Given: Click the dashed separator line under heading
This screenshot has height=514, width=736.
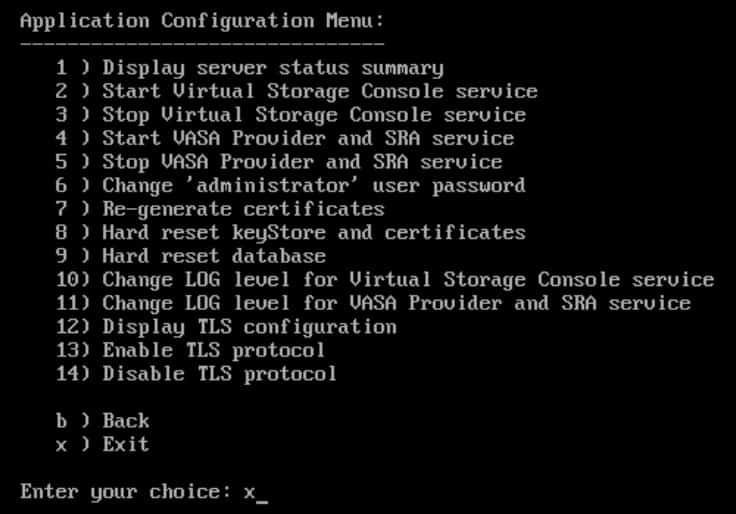Looking at the screenshot, I should click(x=201, y=44).
